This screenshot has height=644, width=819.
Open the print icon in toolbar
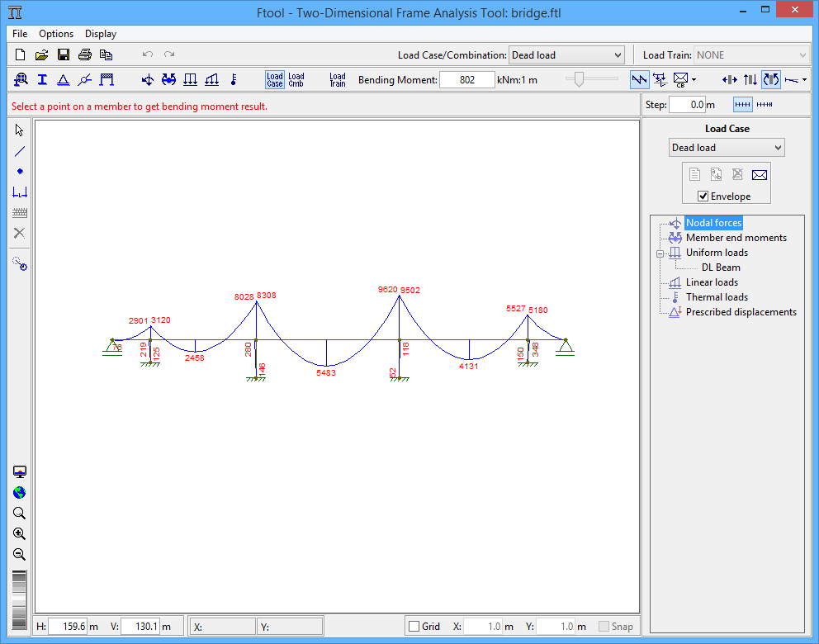[84, 52]
